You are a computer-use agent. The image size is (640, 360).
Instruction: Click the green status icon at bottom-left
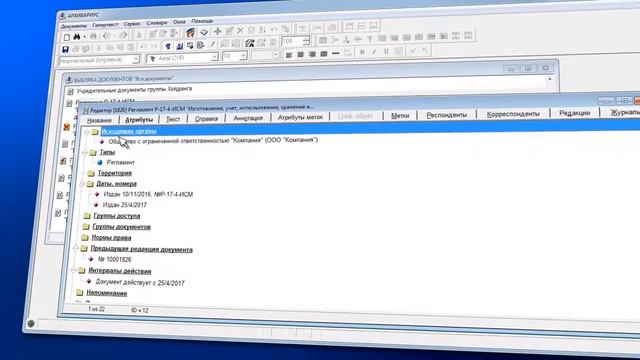tap(31, 324)
